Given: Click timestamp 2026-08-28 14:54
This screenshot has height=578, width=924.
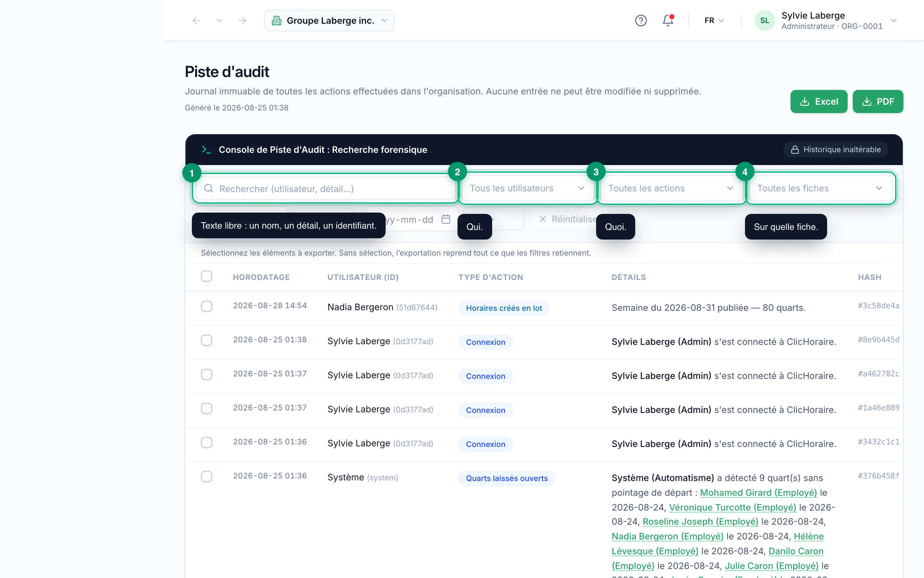Looking at the screenshot, I should (270, 305).
